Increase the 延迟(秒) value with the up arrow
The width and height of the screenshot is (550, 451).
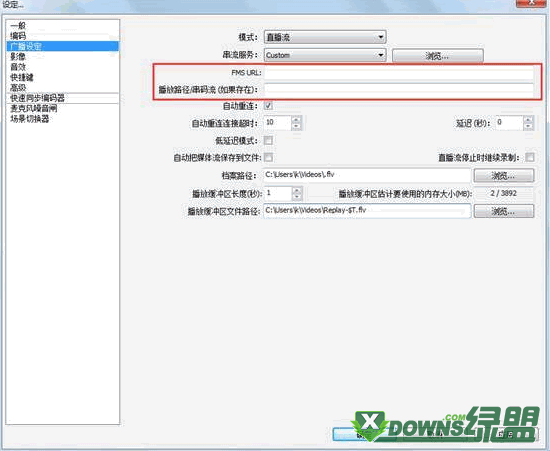[528, 120]
